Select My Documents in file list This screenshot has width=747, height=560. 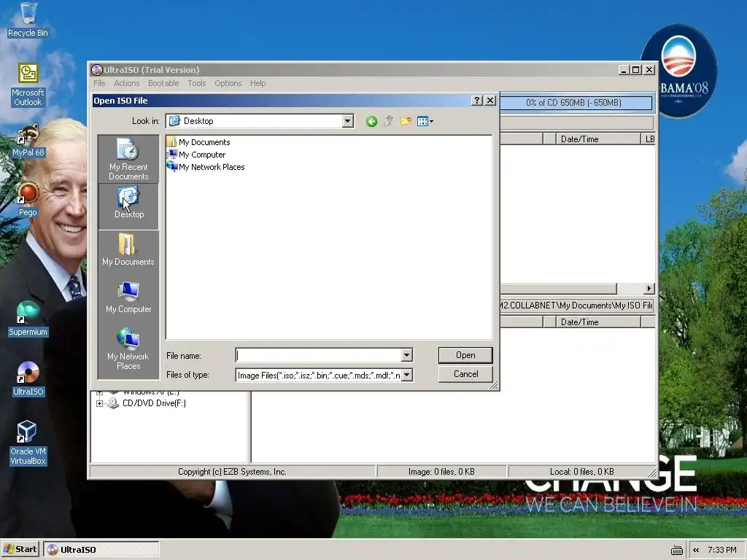pyautogui.click(x=198, y=142)
